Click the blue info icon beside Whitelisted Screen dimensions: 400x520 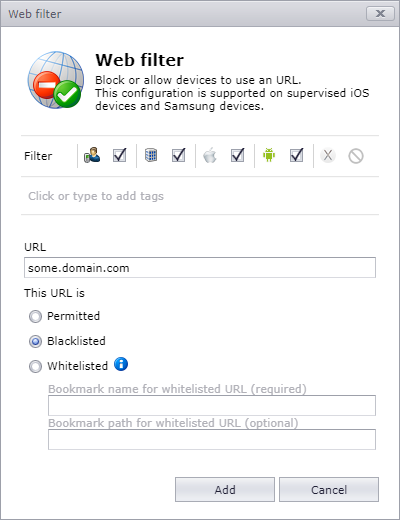tap(121, 364)
